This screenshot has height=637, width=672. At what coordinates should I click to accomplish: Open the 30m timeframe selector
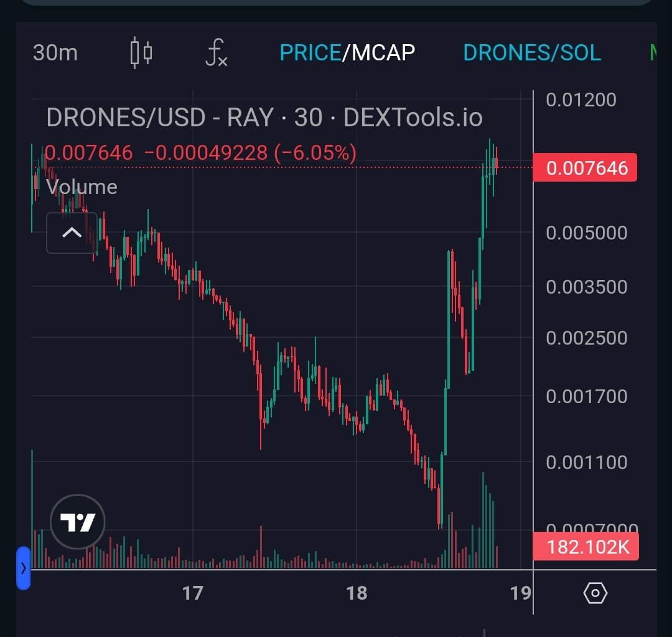(55, 53)
